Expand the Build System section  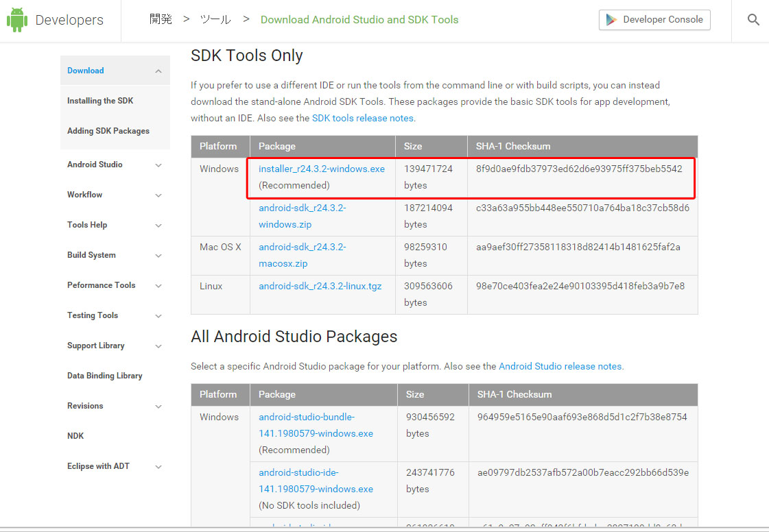(x=158, y=256)
